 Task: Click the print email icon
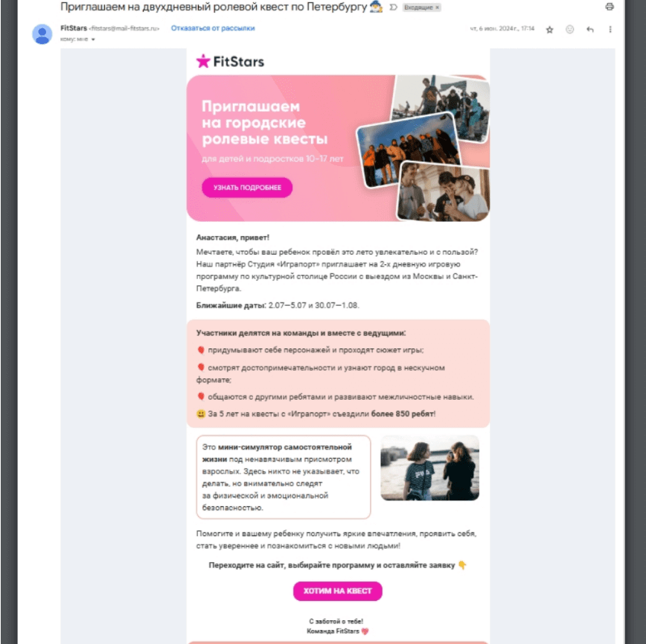click(610, 7)
